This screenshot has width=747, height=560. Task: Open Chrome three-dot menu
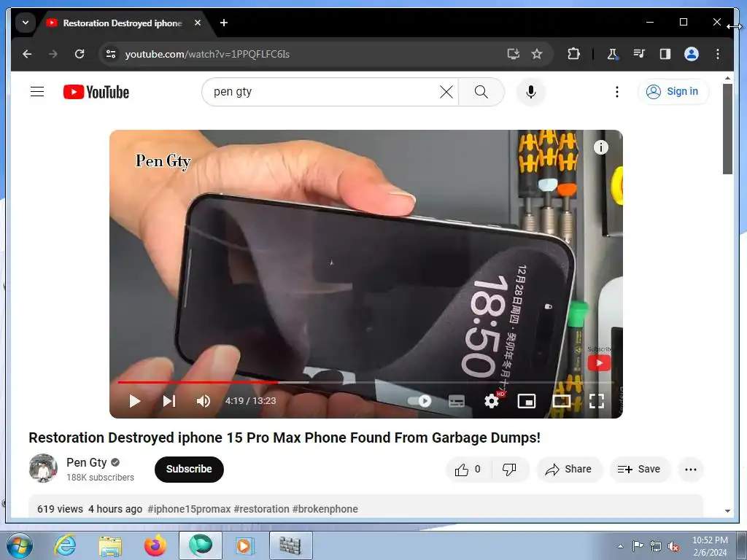click(718, 54)
